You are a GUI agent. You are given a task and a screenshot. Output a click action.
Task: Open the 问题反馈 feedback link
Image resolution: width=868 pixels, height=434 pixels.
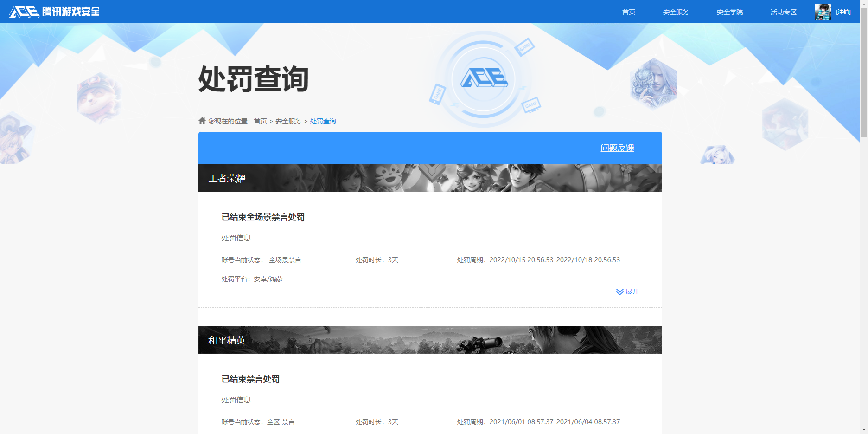point(617,148)
